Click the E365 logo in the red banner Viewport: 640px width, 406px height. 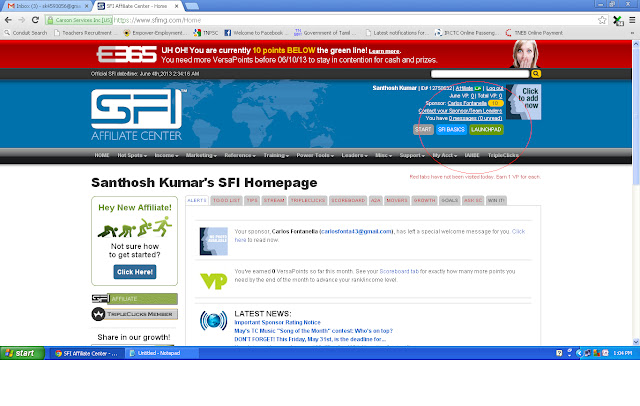[127, 54]
